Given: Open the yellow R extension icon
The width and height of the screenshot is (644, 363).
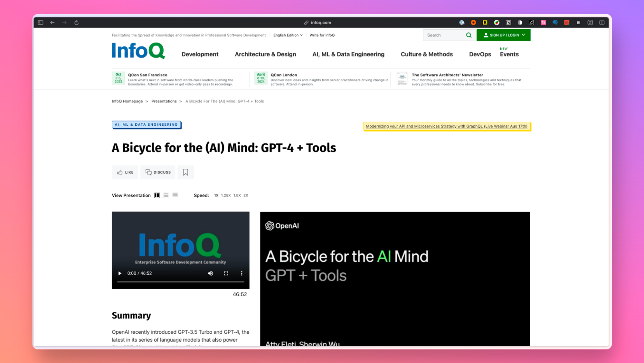Looking at the screenshot, I should tap(485, 23).
